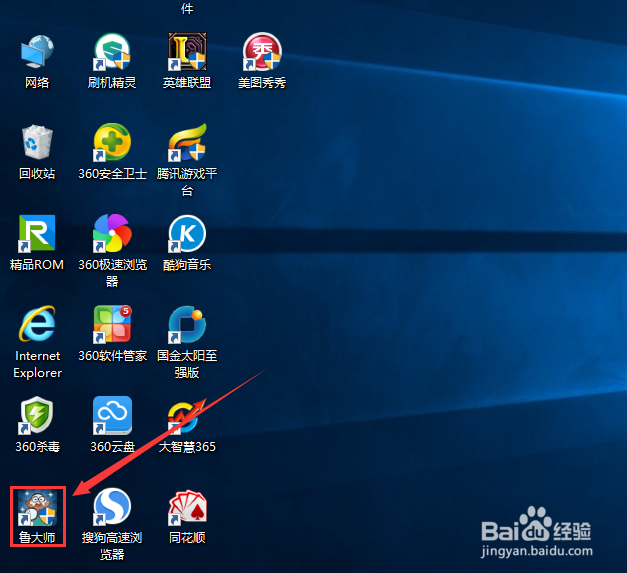Click the 360安全卫士 label text
Screen dimensions: 627x573
pos(112,174)
